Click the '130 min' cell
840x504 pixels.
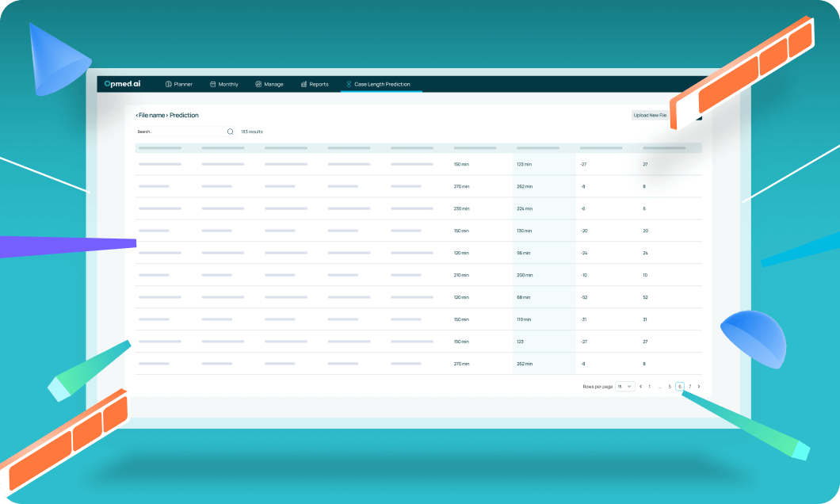pyautogui.click(x=524, y=231)
